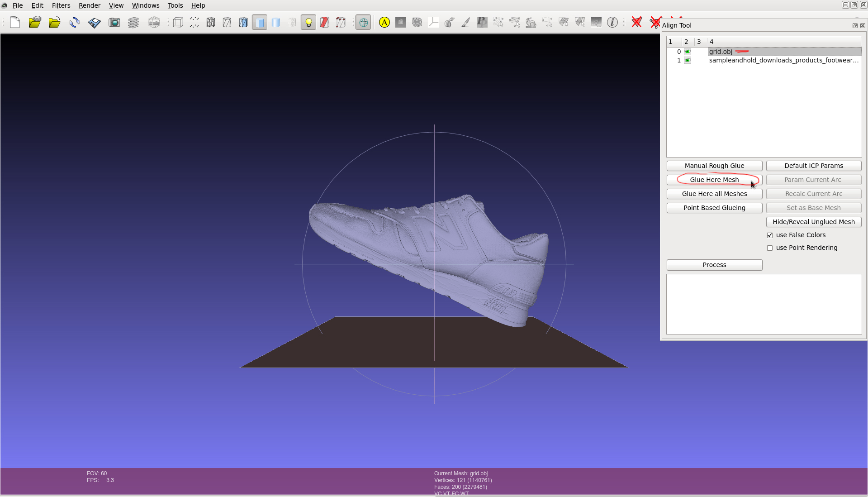
Task: Click the Manual Rough Glue button
Action: [x=714, y=166]
